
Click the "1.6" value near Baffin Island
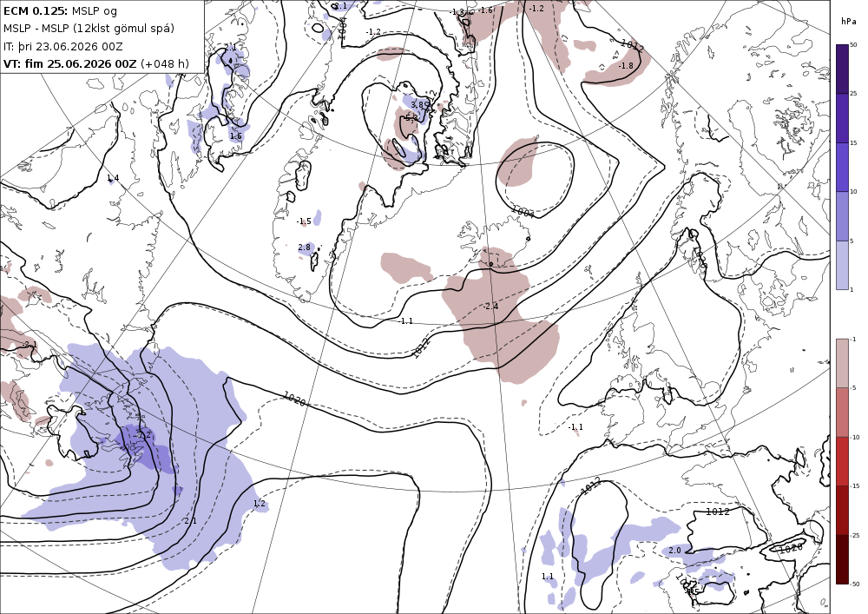click(x=236, y=136)
